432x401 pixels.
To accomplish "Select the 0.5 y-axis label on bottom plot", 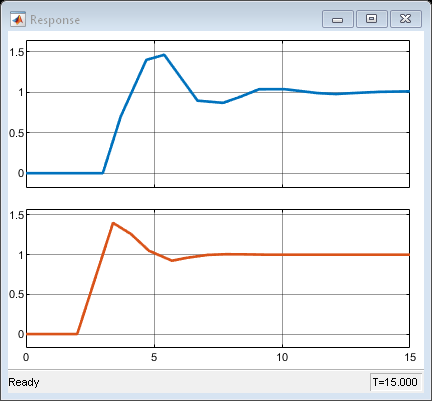I will pyautogui.click(x=17, y=295).
